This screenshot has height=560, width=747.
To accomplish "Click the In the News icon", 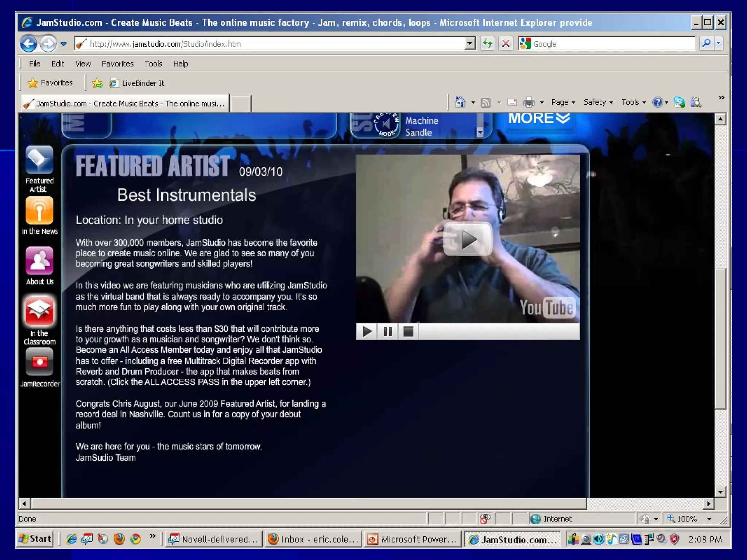I will click(39, 211).
